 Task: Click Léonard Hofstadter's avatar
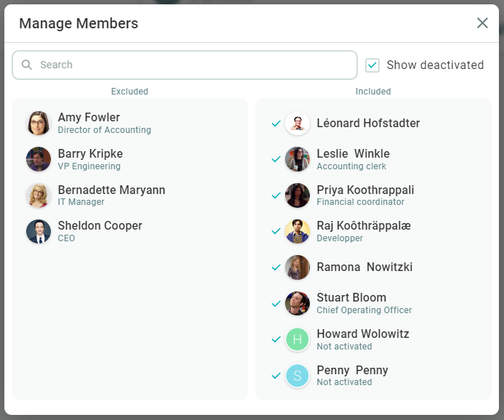point(297,124)
